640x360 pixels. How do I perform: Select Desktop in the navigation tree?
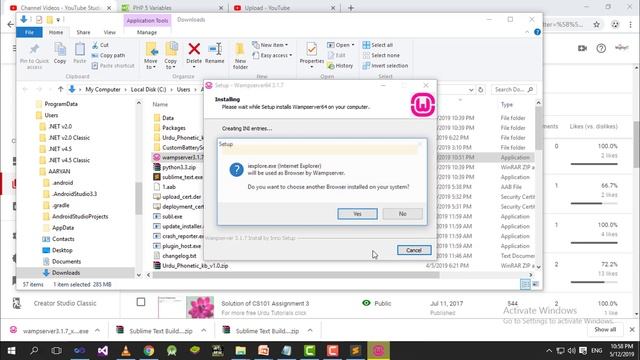tap(62, 250)
